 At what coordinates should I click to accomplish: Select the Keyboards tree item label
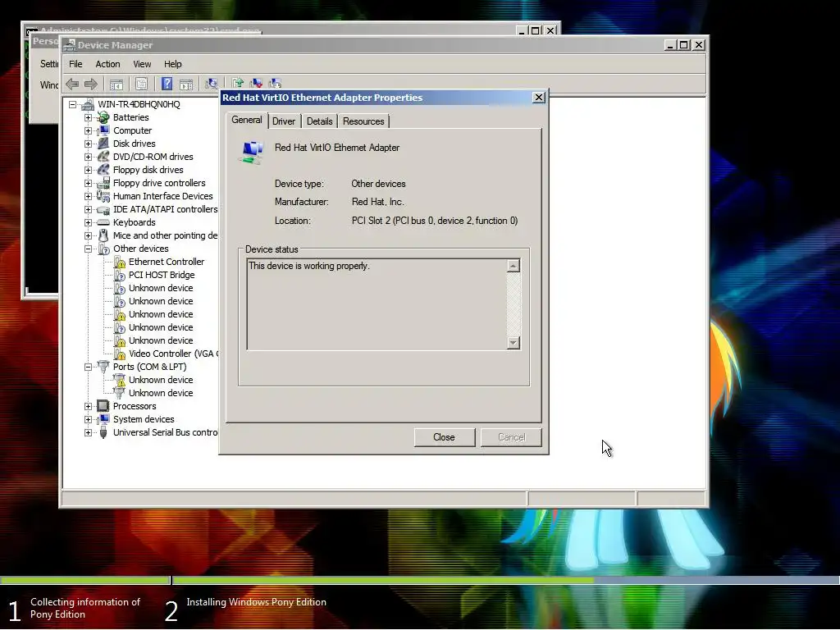134,222
